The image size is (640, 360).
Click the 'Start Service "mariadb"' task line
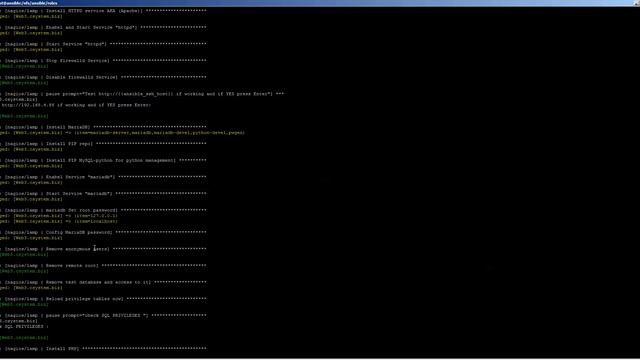(x=103, y=193)
